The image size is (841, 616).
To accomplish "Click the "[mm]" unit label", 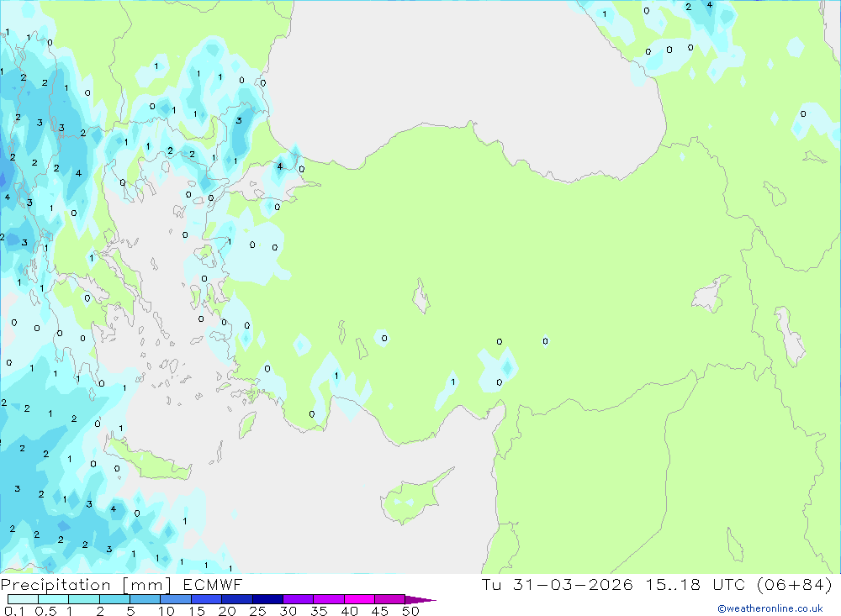I will tap(147, 585).
